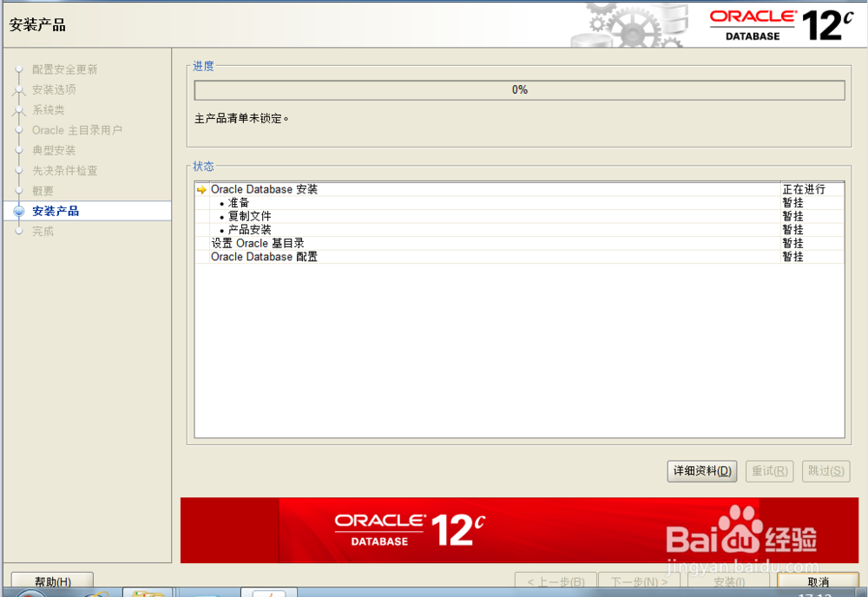Click the circle indicator next to 完成 step
This screenshot has height=597, width=868.
pos(18,231)
